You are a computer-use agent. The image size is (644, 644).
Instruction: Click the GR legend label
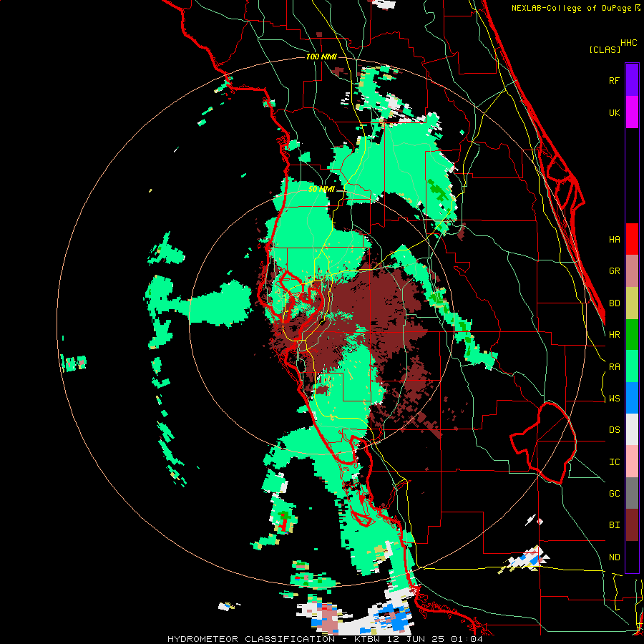pos(614,271)
